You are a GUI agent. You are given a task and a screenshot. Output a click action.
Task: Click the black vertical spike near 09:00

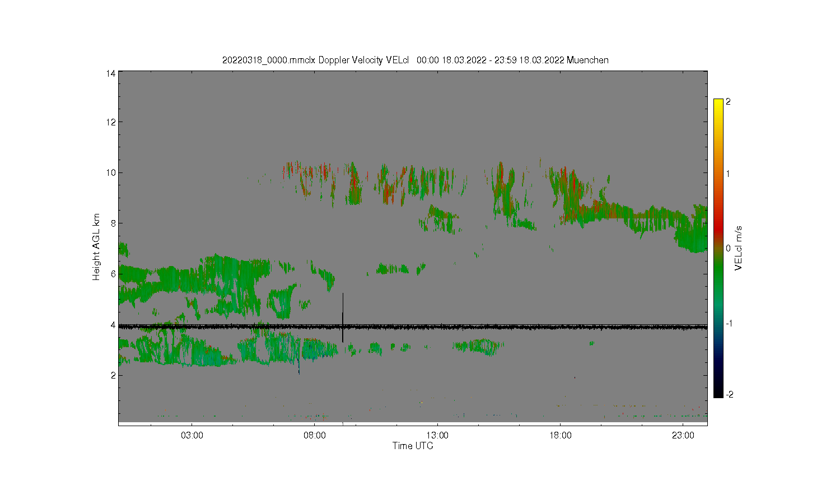343,317
